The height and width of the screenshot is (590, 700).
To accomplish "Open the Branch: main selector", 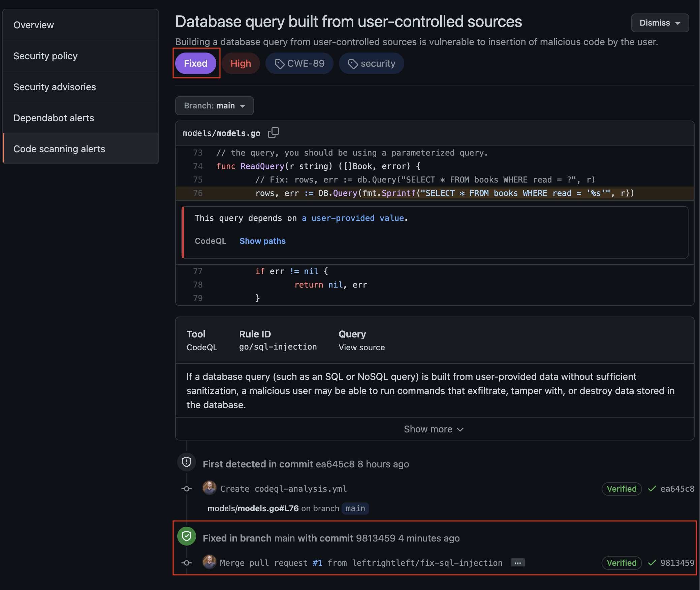I will [214, 106].
